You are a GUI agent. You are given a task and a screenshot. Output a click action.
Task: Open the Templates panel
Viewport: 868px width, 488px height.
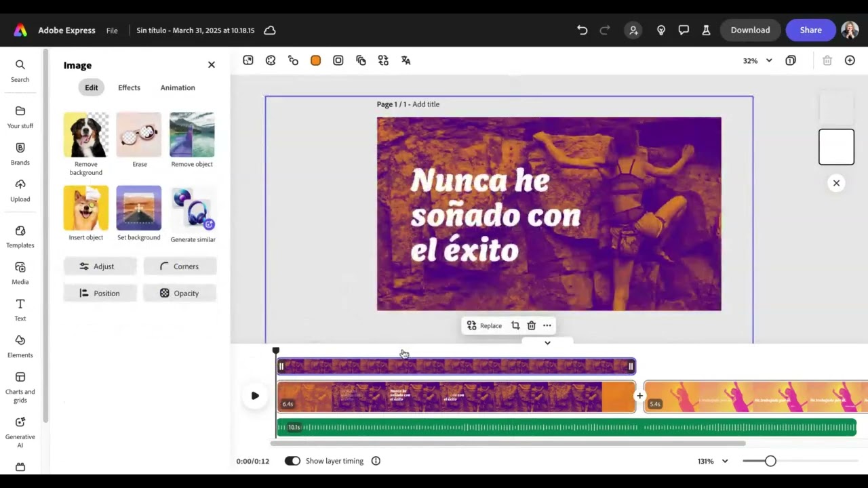(x=20, y=237)
